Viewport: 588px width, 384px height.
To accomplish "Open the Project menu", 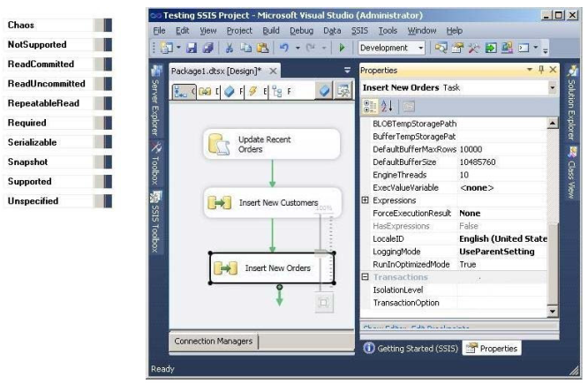I will coord(239,31).
